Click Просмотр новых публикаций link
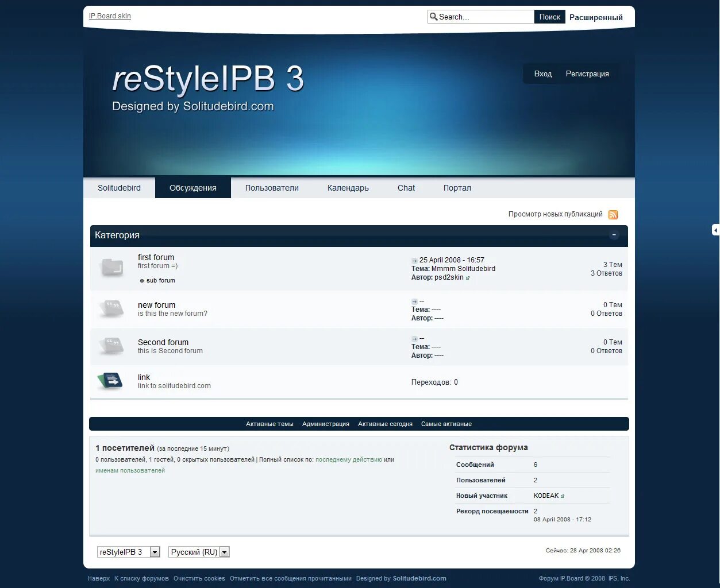Image resolution: width=720 pixels, height=588 pixels. (555, 214)
